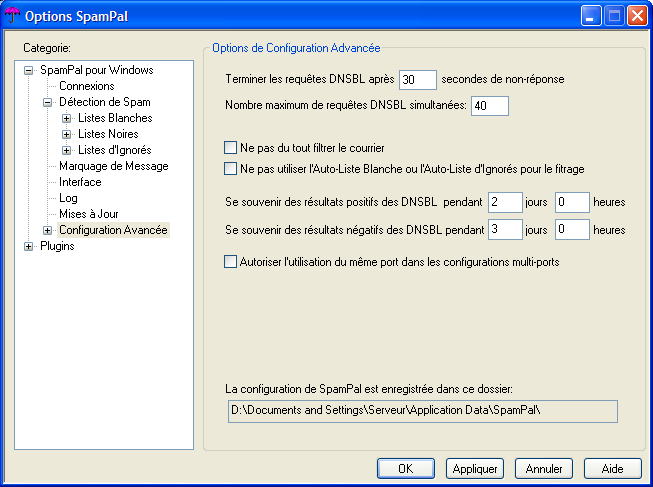The width and height of the screenshot is (653, 487).
Task: Select Listes d'Ignorés in the tree
Action: click(115, 150)
